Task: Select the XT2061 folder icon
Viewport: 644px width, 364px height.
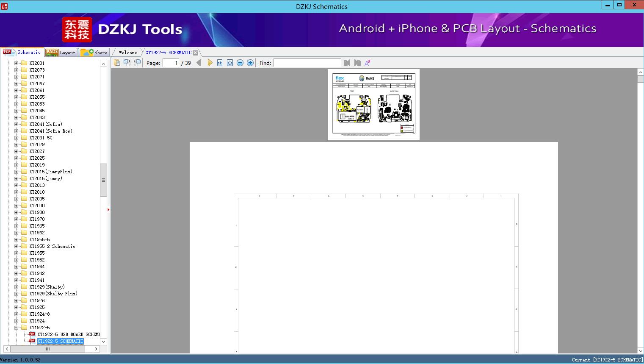Action: [x=24, y=90]
